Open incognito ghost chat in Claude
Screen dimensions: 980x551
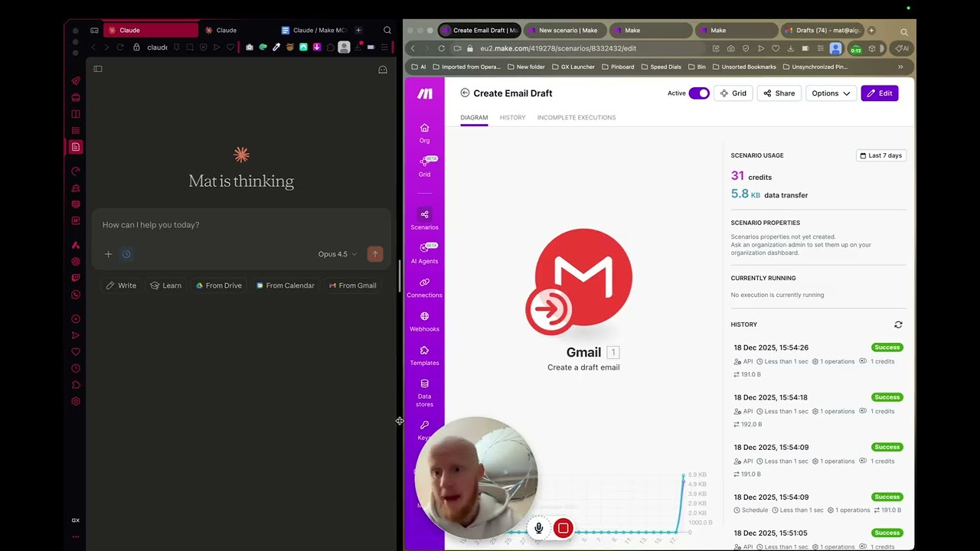(x=383, y=70)
